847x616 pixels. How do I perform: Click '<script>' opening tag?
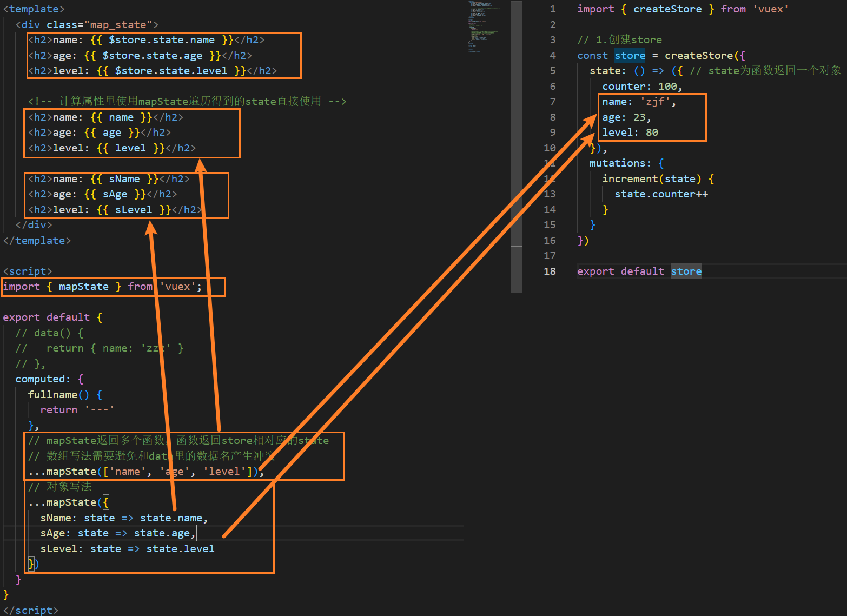pos(28,271)
